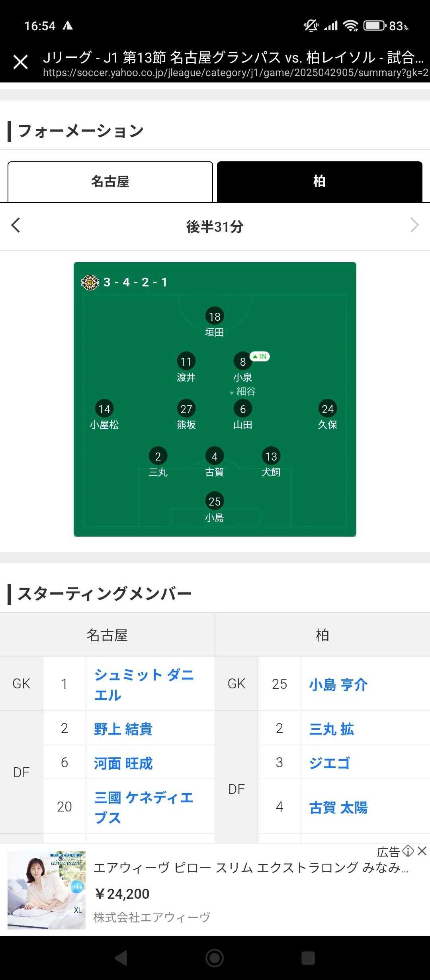The width and height of the screenshot is (430, 980).
Task: Go to next formation time
Action: coord(414,225)
